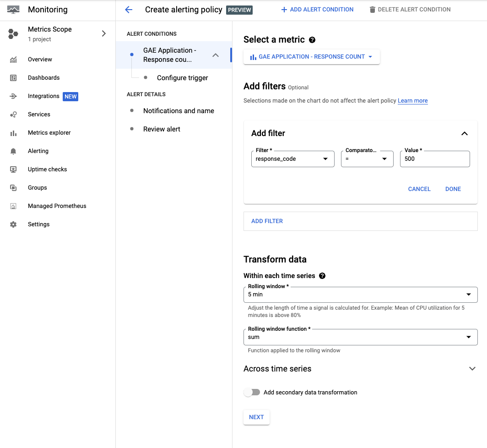
Task: Open the GAE Application - Response Count metric dropdown
Action: [311, 57]
